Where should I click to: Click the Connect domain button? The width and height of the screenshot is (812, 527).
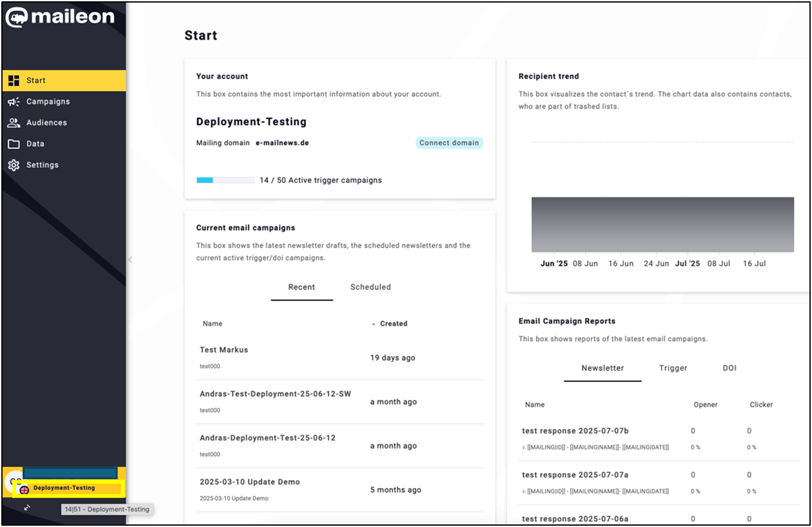click(x=449, y=142)
